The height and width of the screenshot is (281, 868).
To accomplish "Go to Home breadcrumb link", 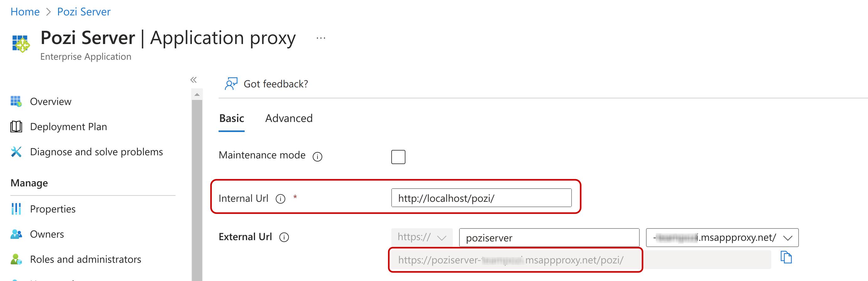I will 25,12.
